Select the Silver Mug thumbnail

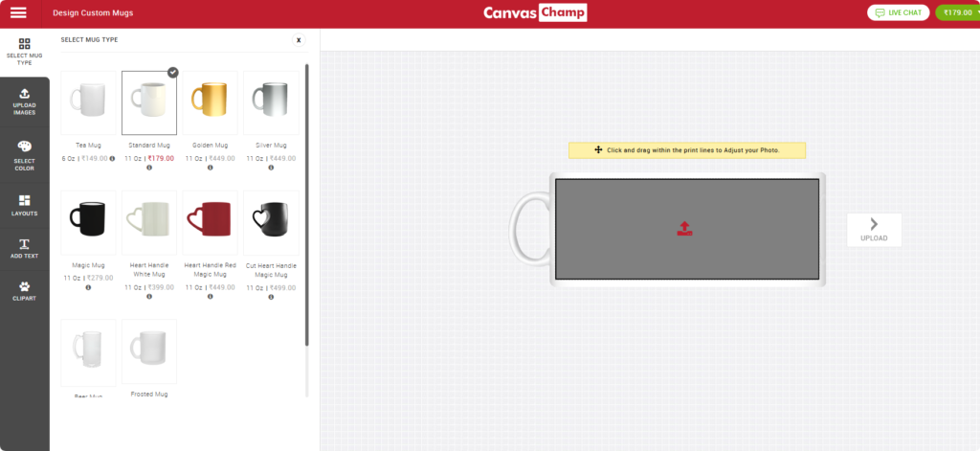[271, 101]
